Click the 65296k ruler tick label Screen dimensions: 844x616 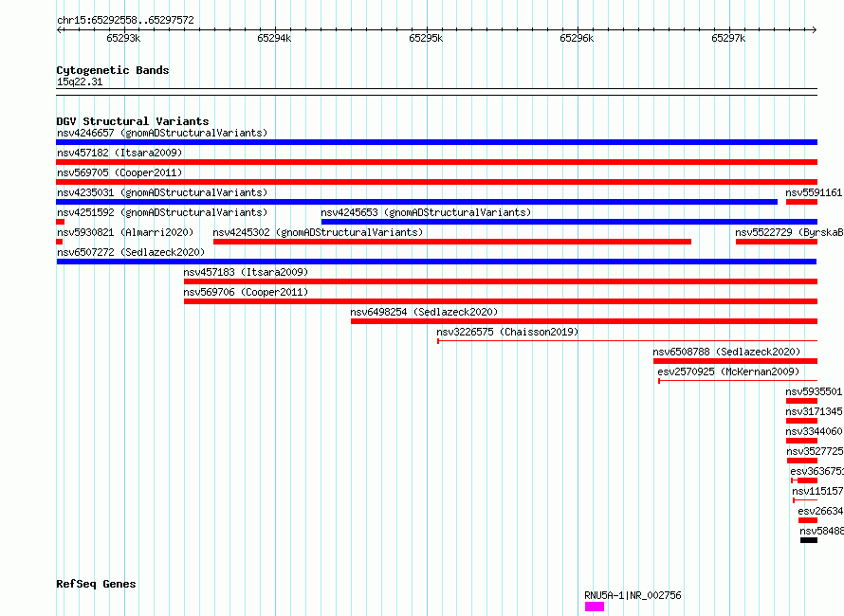[x=577, y=38]
